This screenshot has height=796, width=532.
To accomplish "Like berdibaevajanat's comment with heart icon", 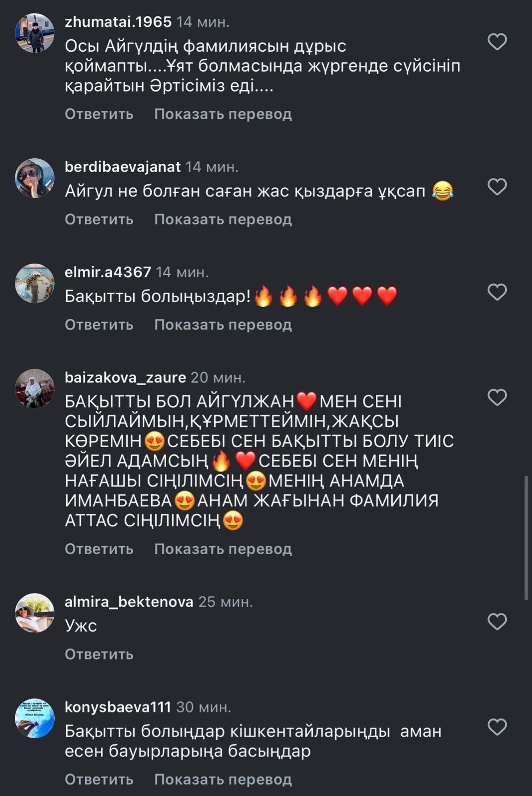I will (497, 187).
